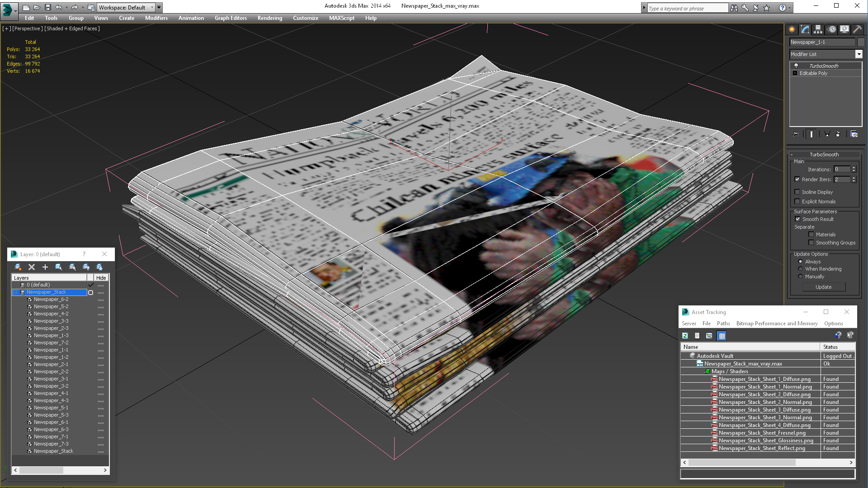Viewport: 868px width, 488px height.
Task: Click Shaded + Edged Faces viewport label
Action: click(x=72, y=28)
